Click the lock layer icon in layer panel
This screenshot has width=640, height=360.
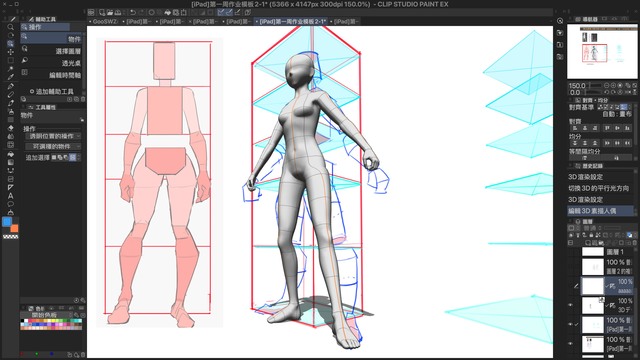pyautogui.click(x=591, y=236)
